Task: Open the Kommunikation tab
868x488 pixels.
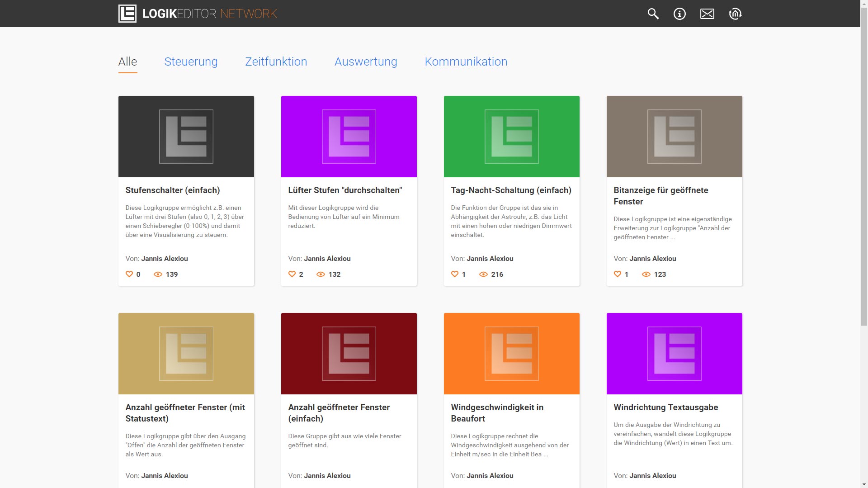Action: click(x=466, y=62)
